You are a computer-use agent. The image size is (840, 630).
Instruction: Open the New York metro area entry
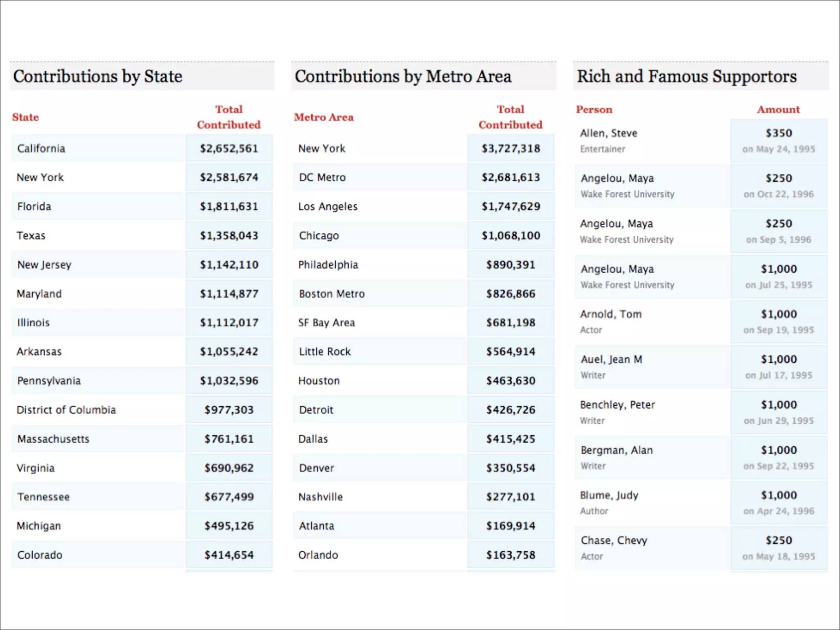pos(424,148)
